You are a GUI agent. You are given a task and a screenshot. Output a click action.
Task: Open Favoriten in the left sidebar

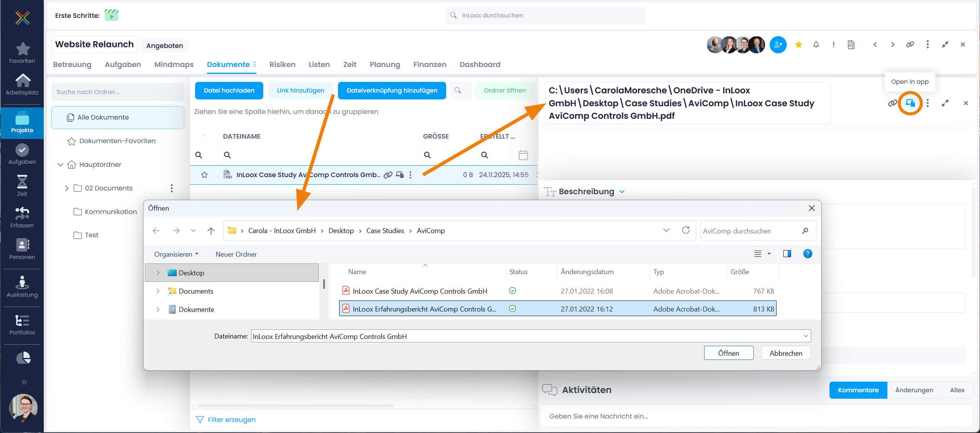(22, 53)
